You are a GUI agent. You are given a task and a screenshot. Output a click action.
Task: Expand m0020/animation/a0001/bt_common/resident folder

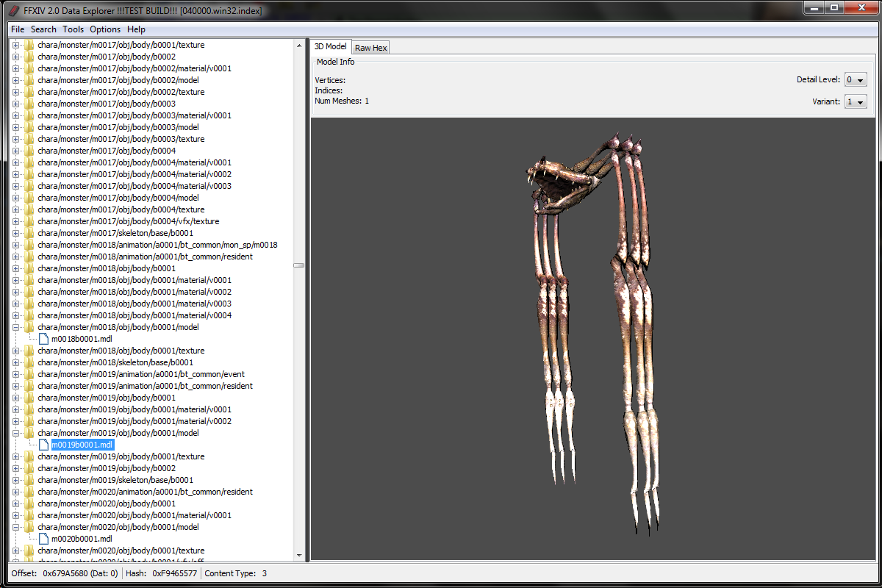point(16,492)
